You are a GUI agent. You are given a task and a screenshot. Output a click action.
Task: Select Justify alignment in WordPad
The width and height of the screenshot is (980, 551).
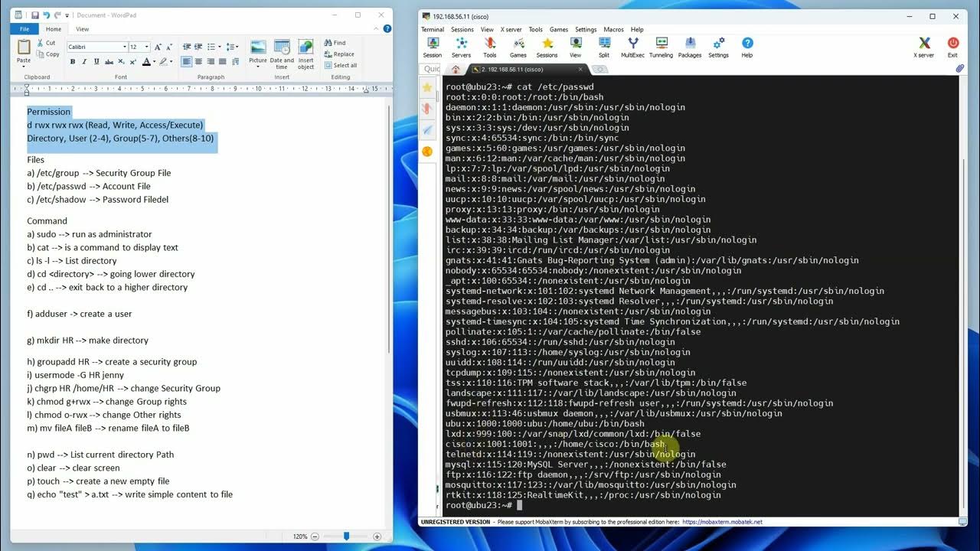click(x=222, y=62)
